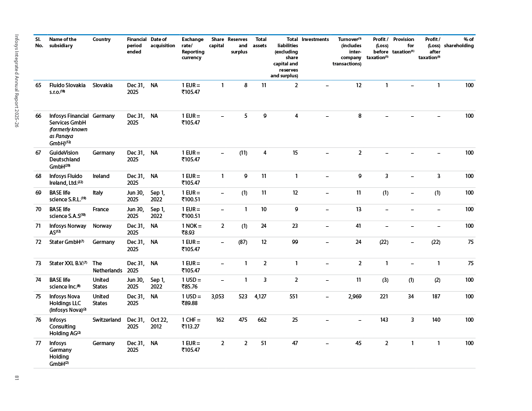The height and width of the screenshot is (411, 532).
Task: Select 'Infosys Norway AS' name cell
Action: point(67,229)
